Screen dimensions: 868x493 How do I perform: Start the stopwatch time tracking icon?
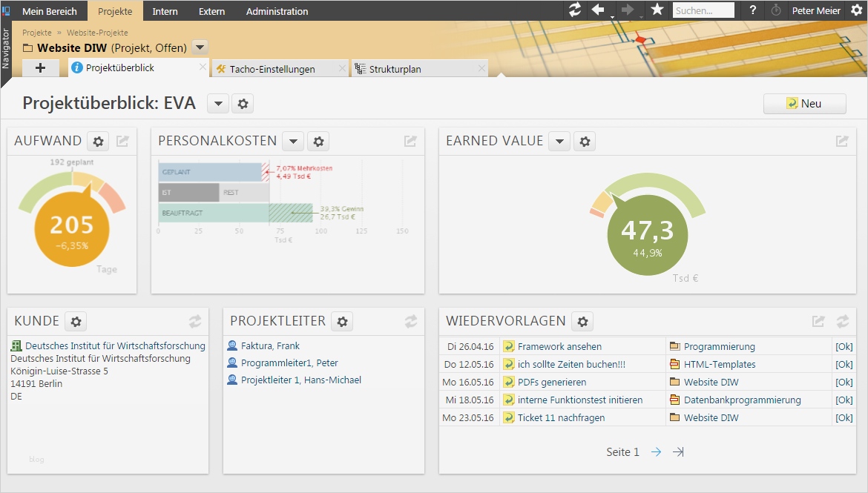(x=777, y=10)
